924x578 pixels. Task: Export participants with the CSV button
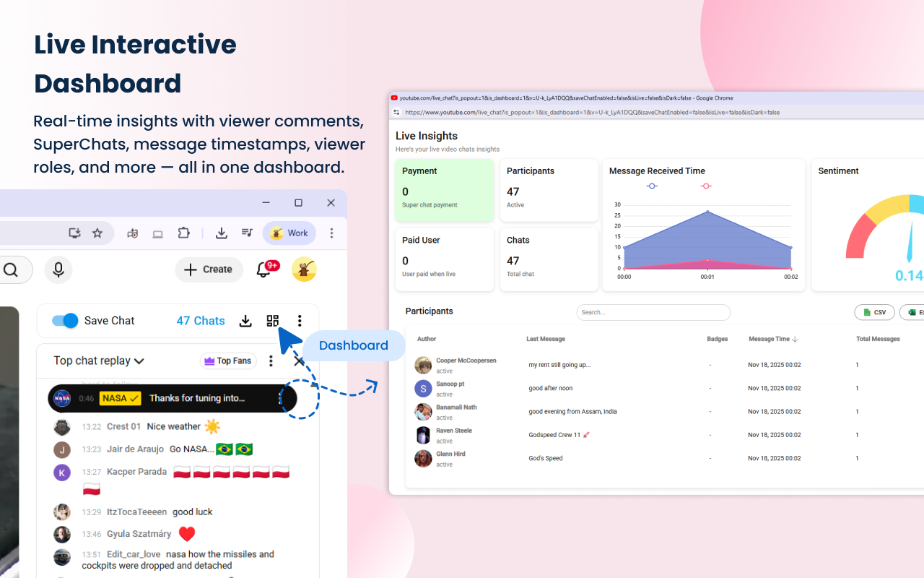point(874,312)
